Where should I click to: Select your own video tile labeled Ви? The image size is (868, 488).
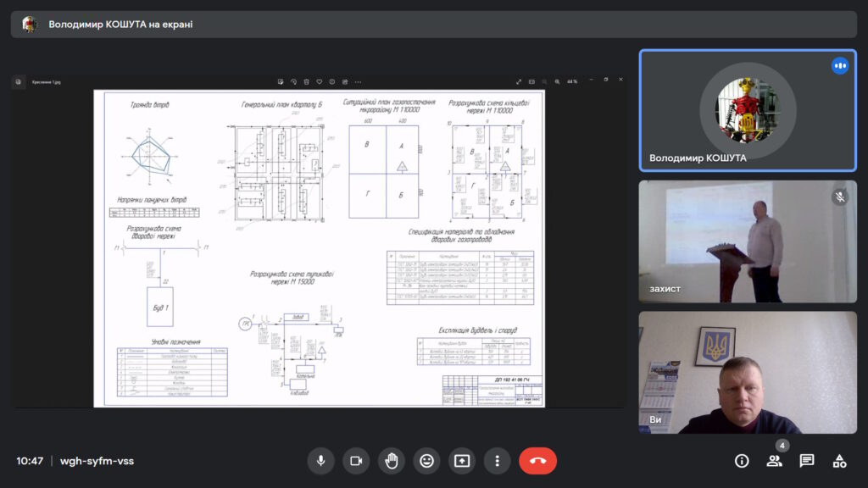748,373
